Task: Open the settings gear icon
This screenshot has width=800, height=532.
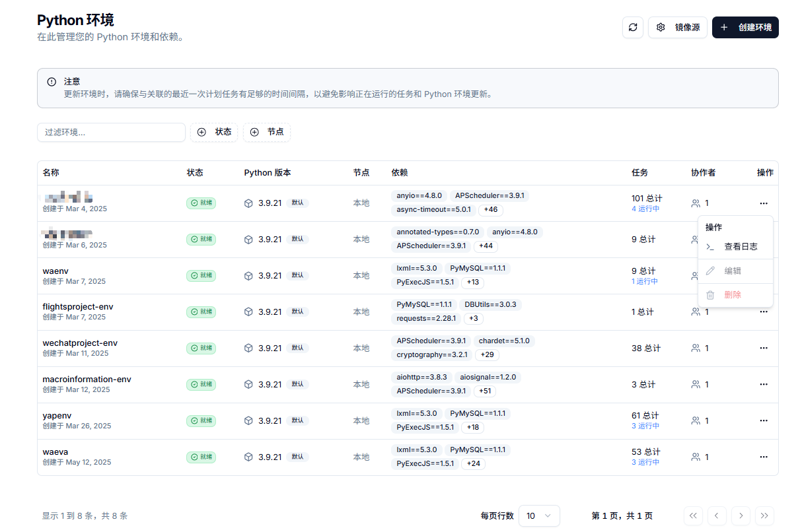Action: click(660, 27)
